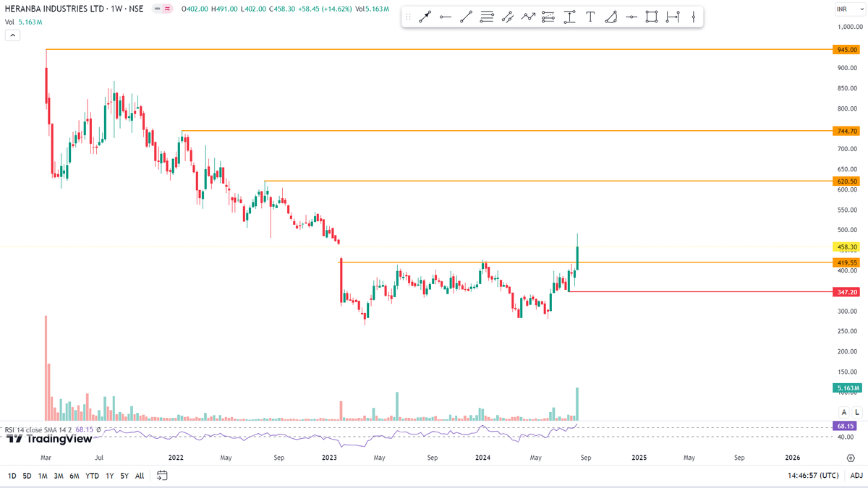Set range to 1D
Screen dimensions: 868x488
12,476
